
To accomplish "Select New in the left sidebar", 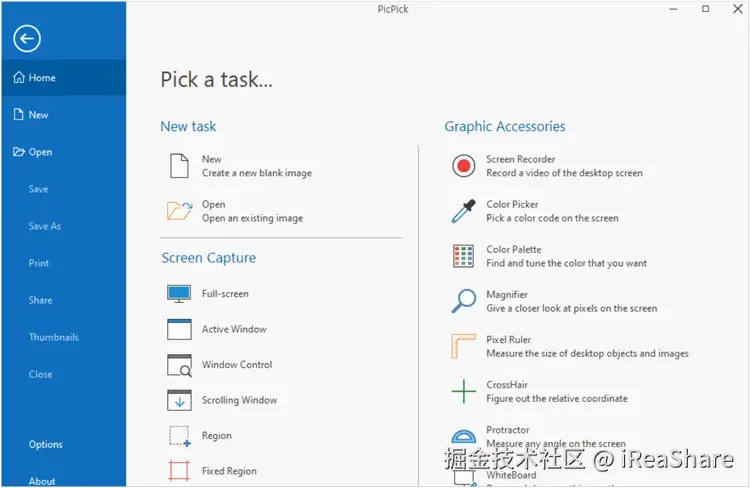I will pyautogui.click(x=64, y=115).
